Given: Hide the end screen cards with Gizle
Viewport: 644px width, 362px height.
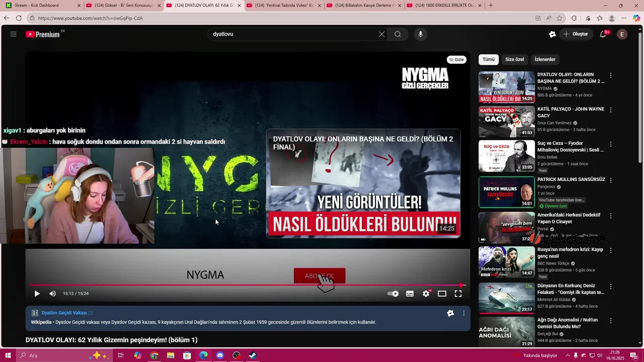Looking at the screenshot, I should coord(457,59).
